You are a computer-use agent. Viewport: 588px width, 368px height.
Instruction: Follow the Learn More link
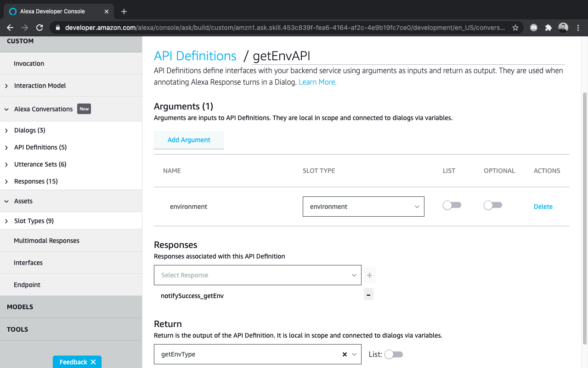point(317,82)
